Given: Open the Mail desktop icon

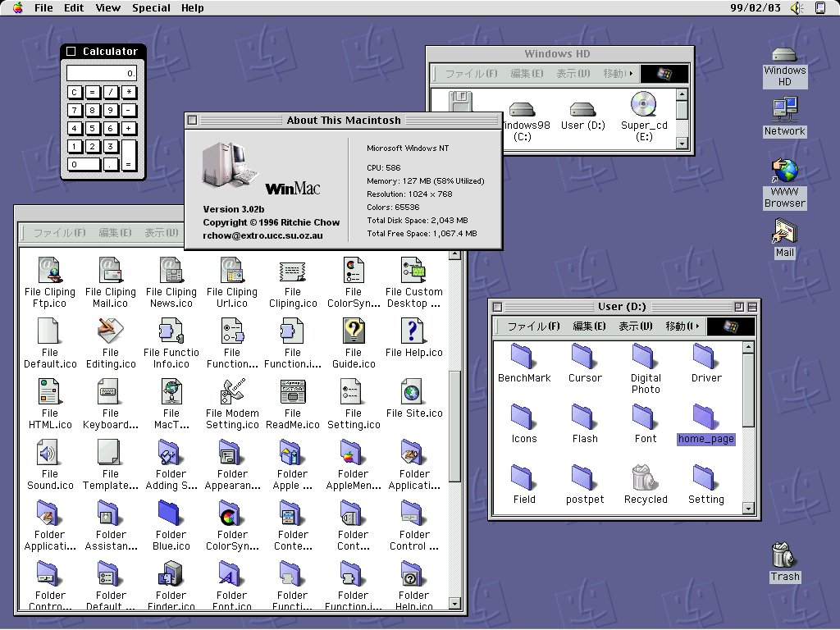Looking at the screenshot, I should click(x=784, y=232).
